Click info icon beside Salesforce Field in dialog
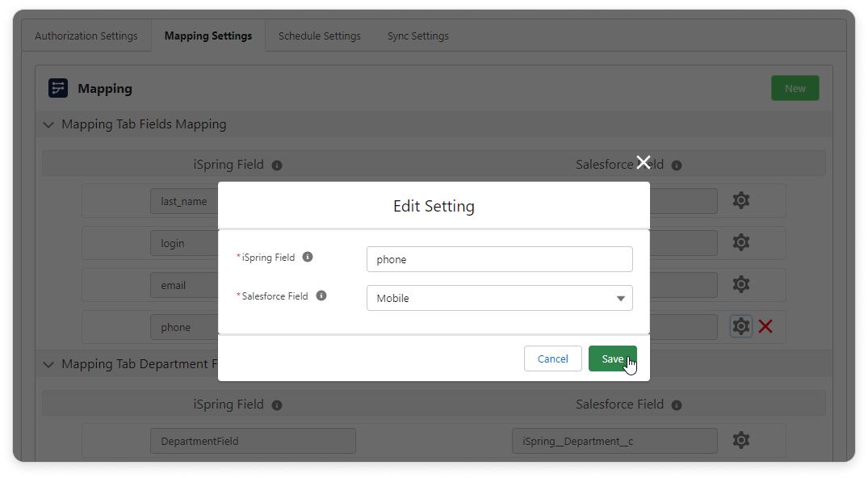Viewport: 868px width, 478px height. [321, 296]
